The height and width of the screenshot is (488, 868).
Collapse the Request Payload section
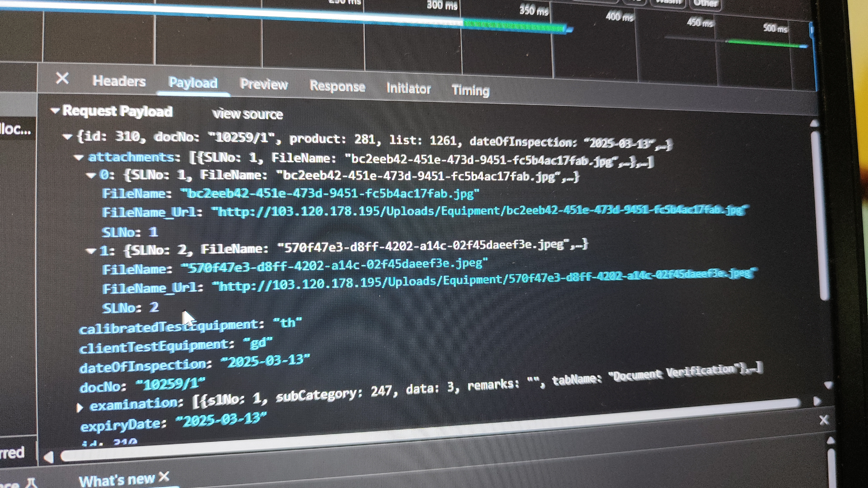coord(55,110)
